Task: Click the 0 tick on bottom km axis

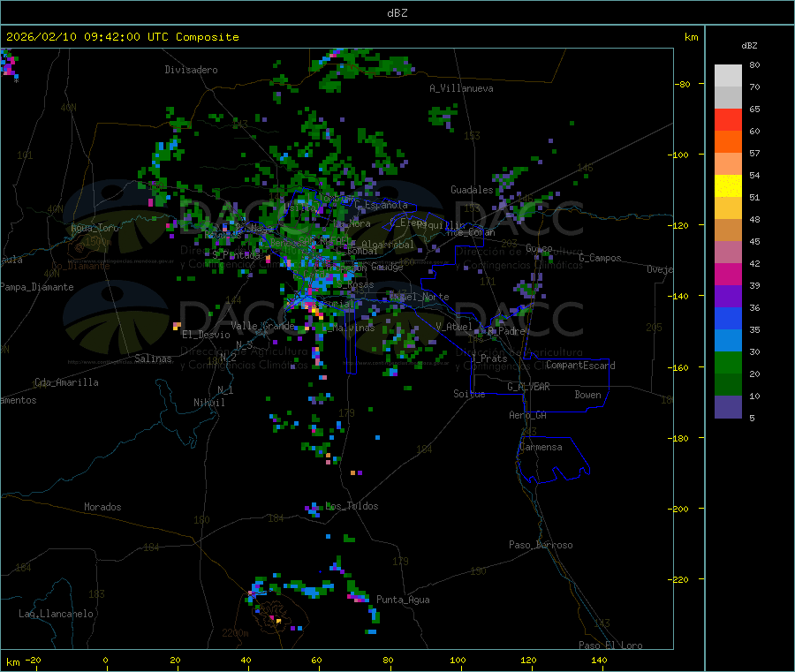Action: [105, 660]
